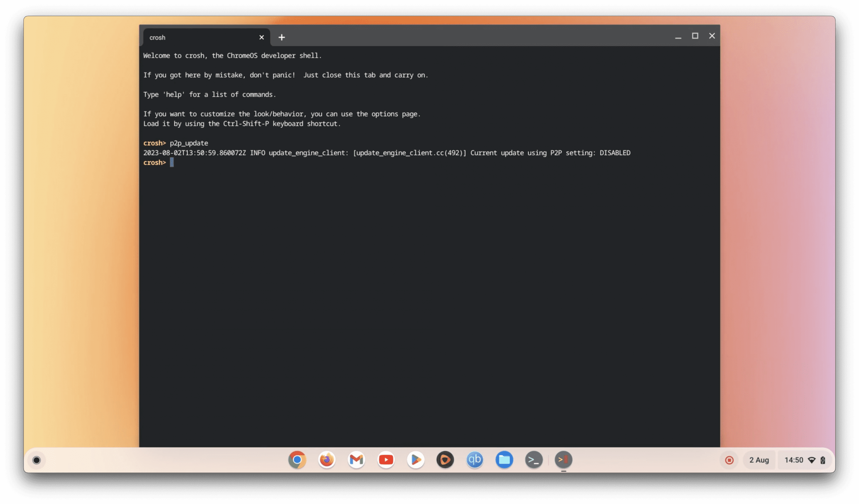Select the running crosh shelf icon
This screenshot has width=859, height=504.
(x=564, y=460)
